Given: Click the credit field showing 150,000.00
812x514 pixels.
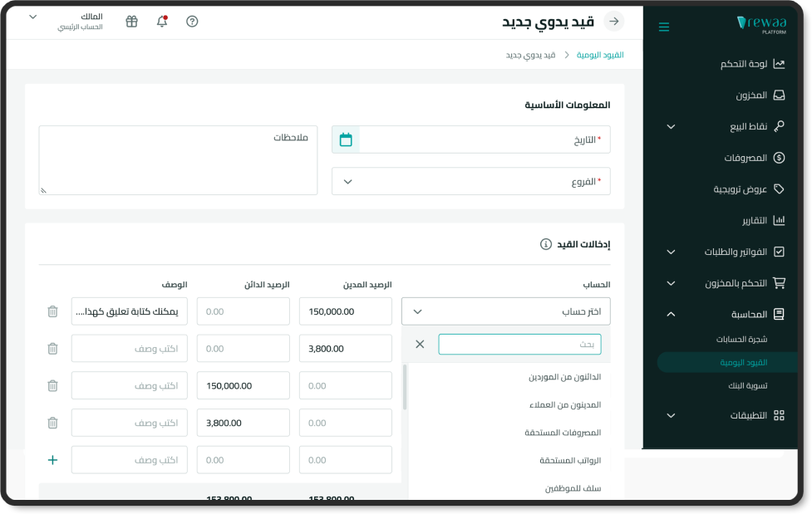Looking at the screenshot, I should point(244,385).
